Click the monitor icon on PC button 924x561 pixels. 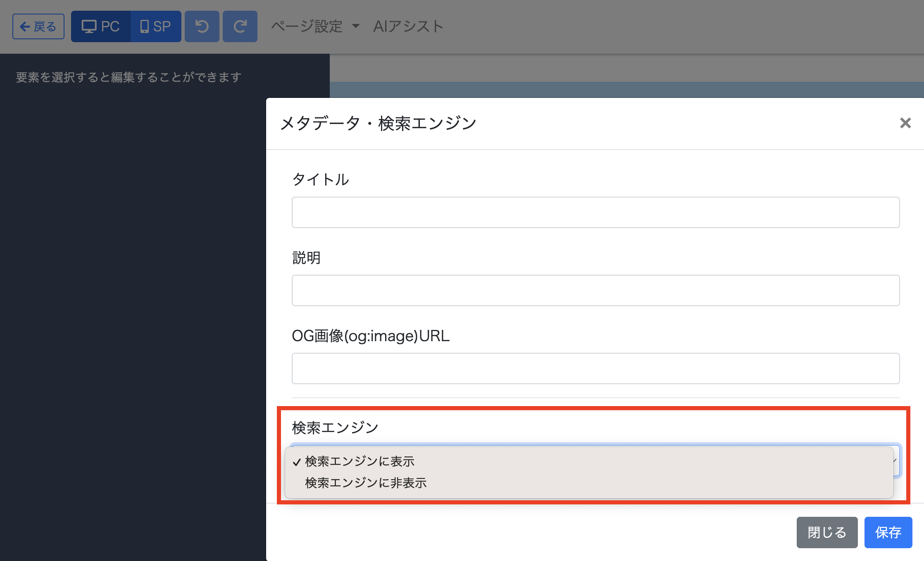pos(89,26)
